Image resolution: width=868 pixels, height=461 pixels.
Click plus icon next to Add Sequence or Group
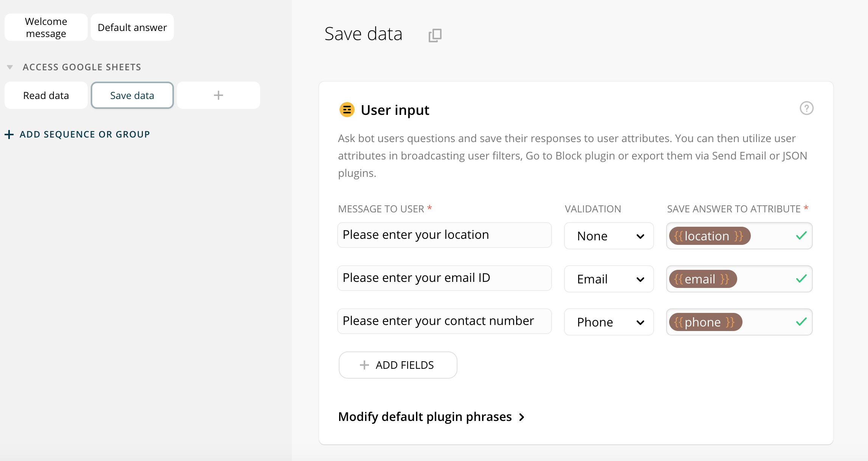point(9,135)
